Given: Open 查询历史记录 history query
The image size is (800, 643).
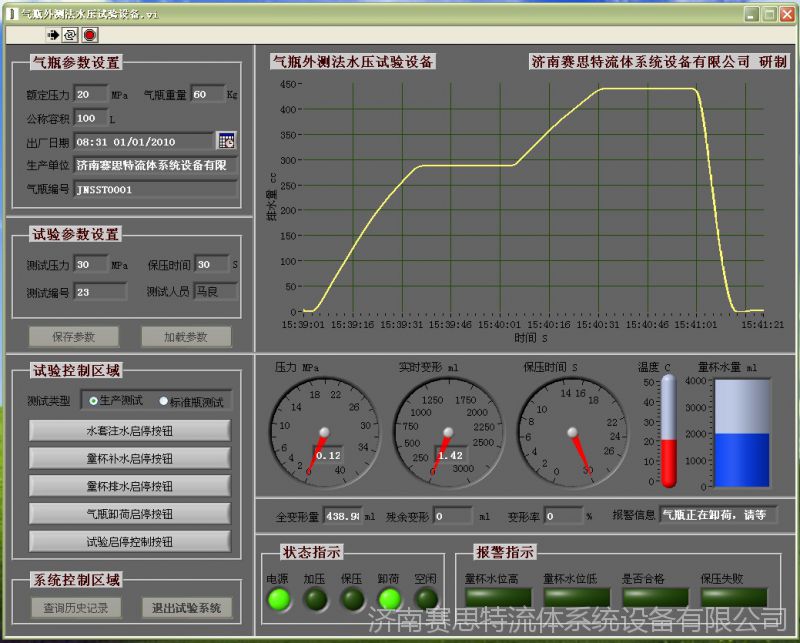Looking at the screenshot, I should point(76,608).
